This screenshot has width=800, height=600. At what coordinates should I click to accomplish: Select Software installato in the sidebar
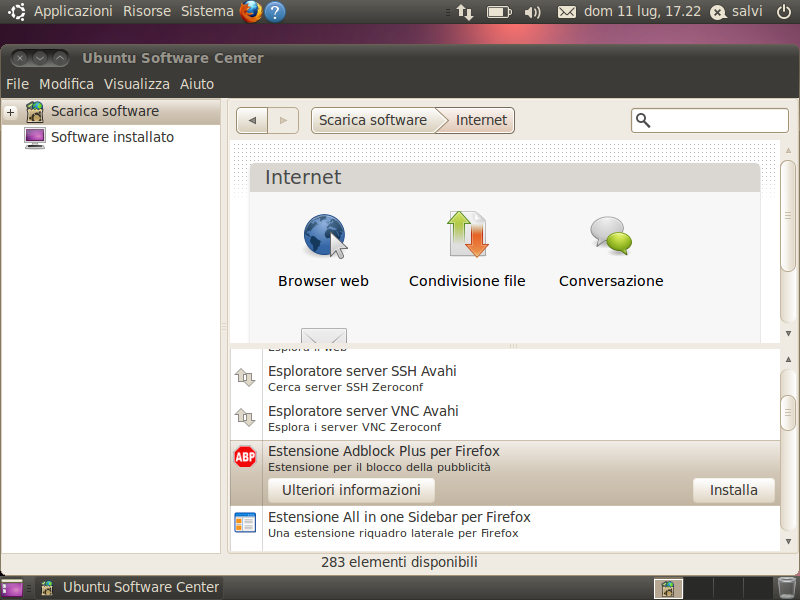(112, 137)
